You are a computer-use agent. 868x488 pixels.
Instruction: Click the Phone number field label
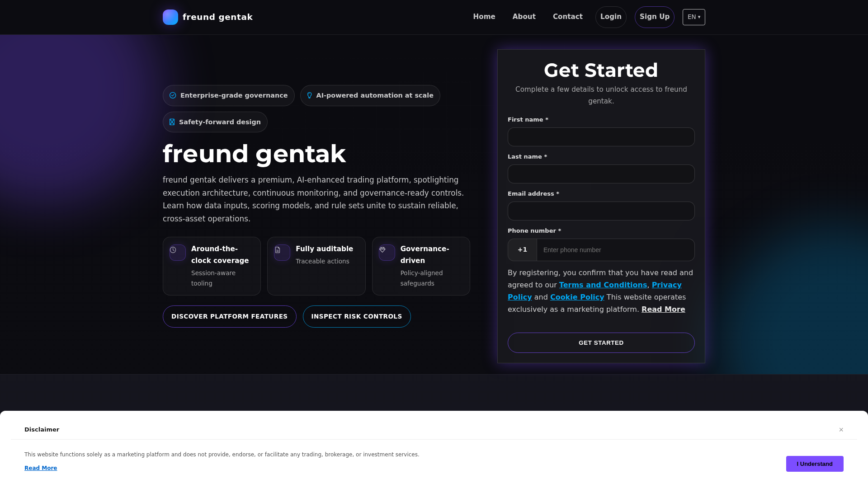[x=534, y=231]
